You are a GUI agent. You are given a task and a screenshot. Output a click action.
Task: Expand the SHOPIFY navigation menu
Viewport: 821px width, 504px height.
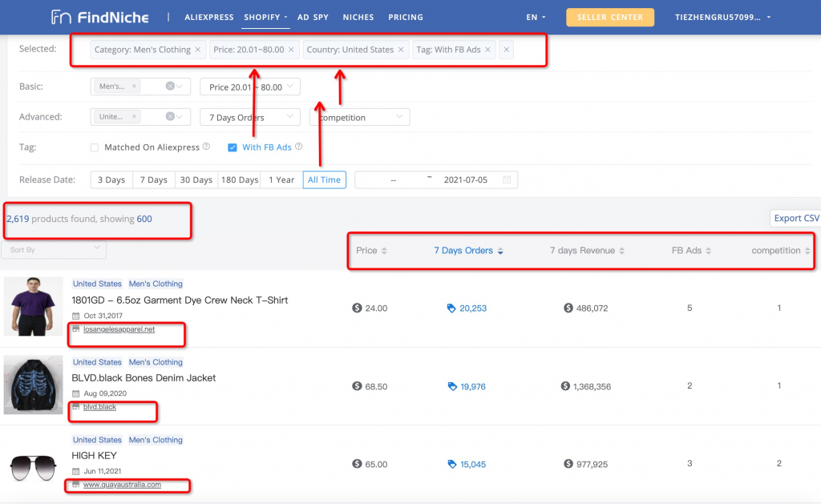(265, 18)
